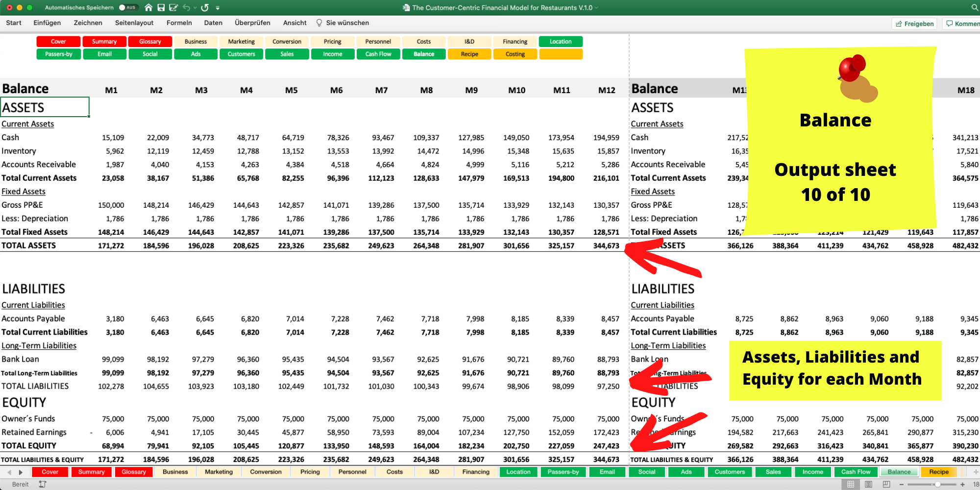Switch to the Glossary sheet tab at bottom
The width and height of the screenshot is (980, 490).
click(x=134, y=472)
